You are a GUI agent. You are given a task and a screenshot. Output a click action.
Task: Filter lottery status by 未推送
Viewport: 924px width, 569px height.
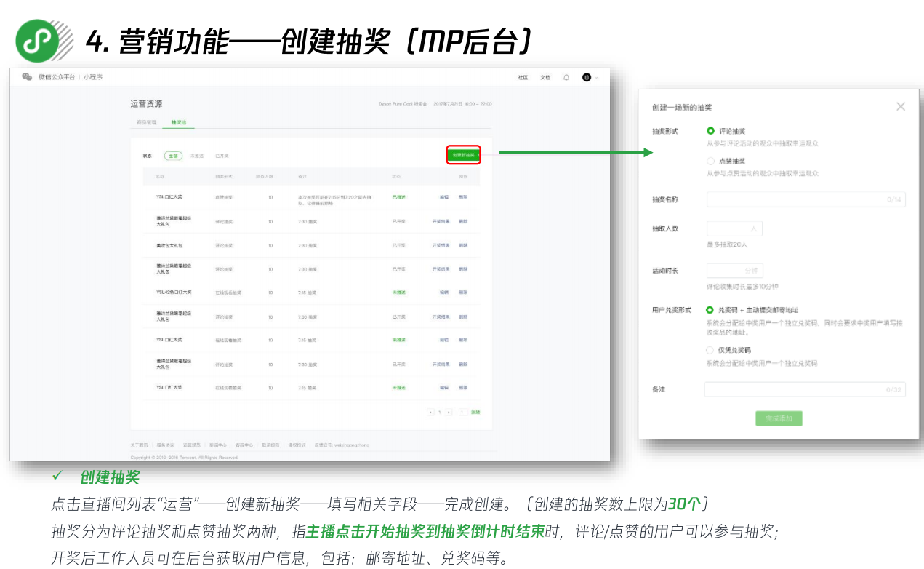click(x=196, y=156)
